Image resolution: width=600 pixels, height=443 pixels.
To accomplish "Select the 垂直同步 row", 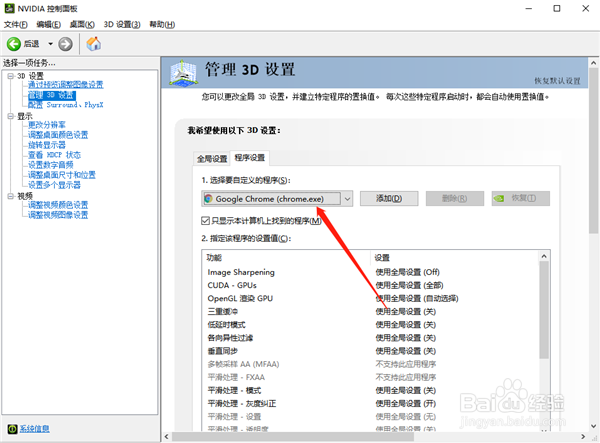I will [x=370, y=351].
